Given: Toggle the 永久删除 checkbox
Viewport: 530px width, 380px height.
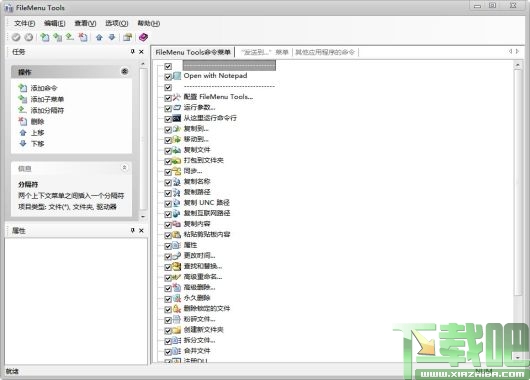Looking at the screenshot, I should tap(168, 299).
